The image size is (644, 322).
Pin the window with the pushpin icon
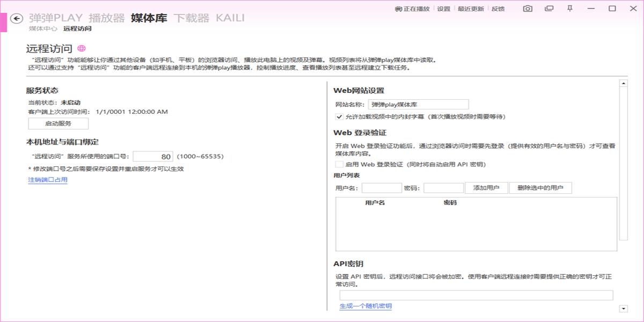[x=570, y=9]
